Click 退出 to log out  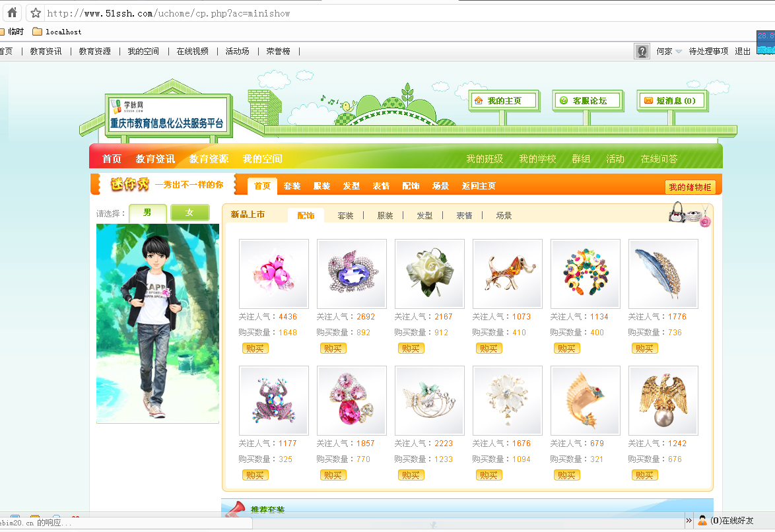743,51
